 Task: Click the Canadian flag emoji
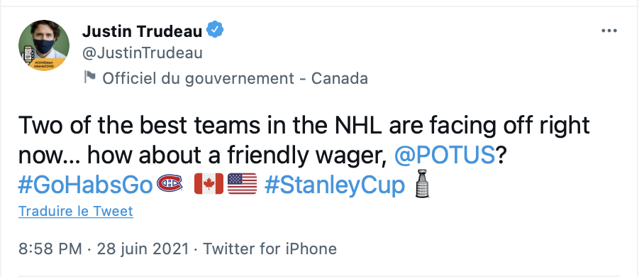pos(209,183)
